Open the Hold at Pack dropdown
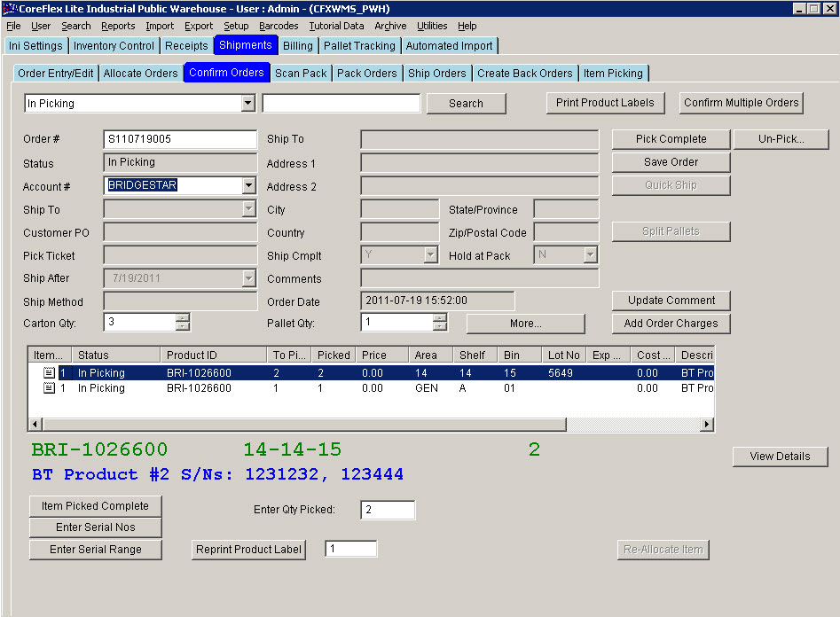Screen dimensions: 840x617 (590, 254)
